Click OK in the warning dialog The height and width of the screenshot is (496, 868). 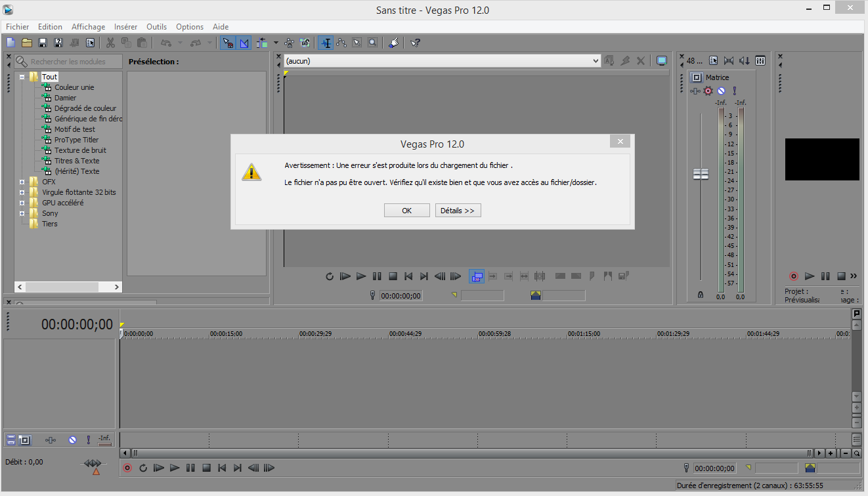(406, 211)
